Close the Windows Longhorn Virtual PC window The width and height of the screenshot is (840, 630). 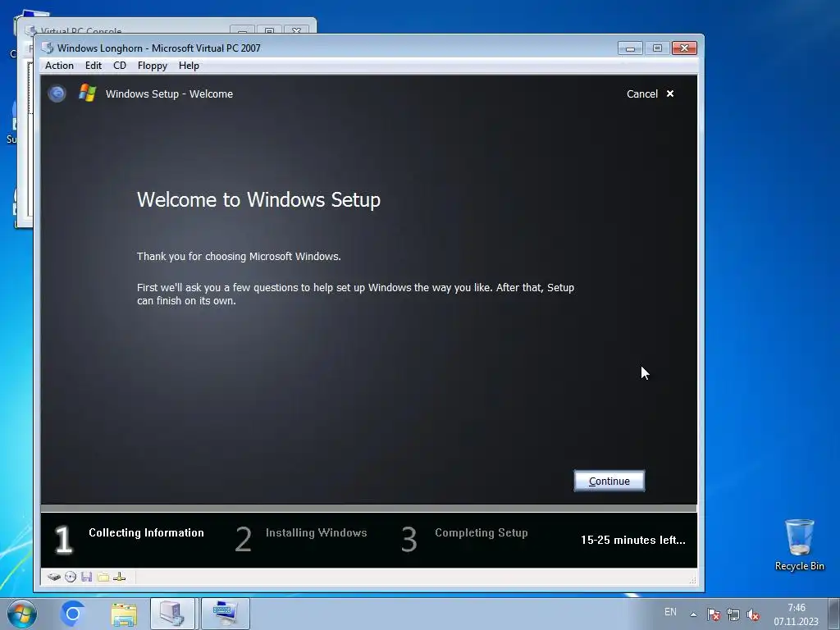684,48
